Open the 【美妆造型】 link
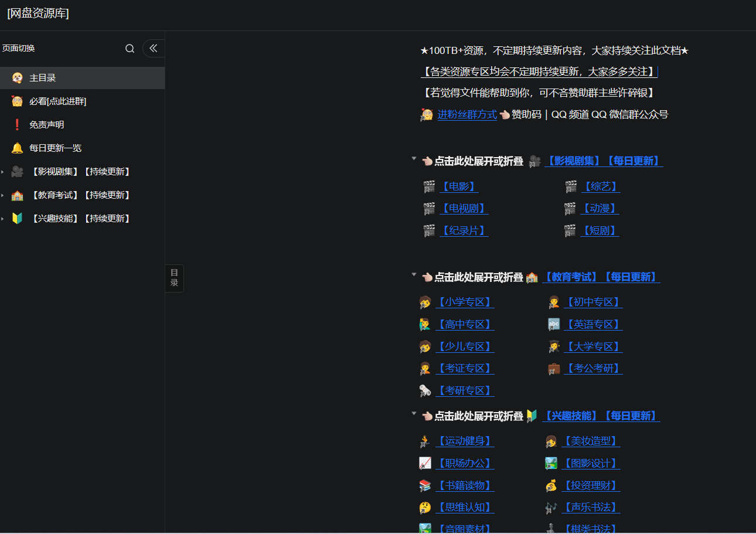756x534 pixels. [591, 441]
